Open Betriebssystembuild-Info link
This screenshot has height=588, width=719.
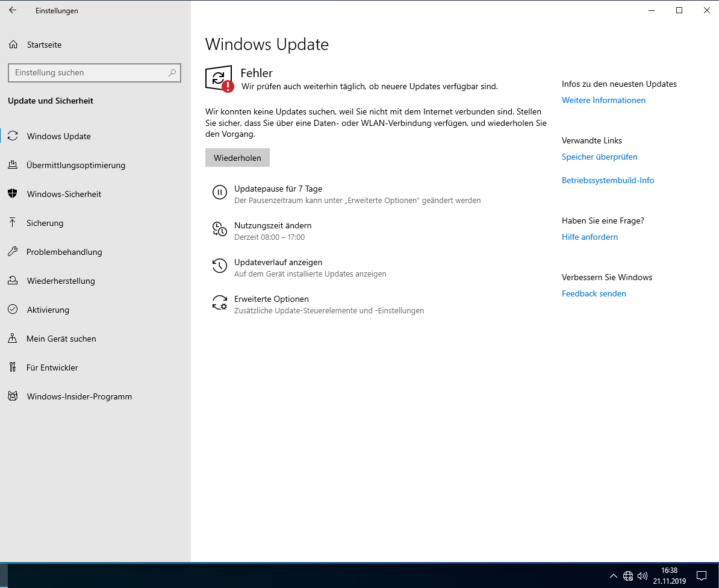[608, 180]
